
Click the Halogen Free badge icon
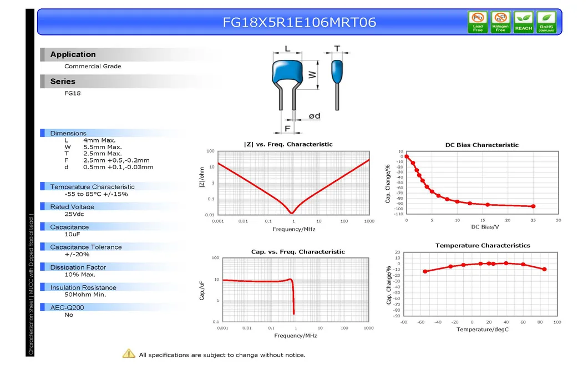click(500, 22)
